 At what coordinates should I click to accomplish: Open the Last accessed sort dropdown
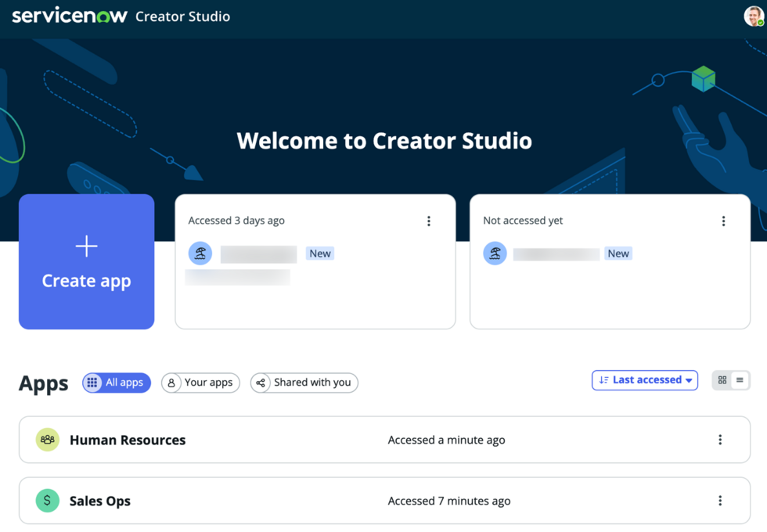645,380
